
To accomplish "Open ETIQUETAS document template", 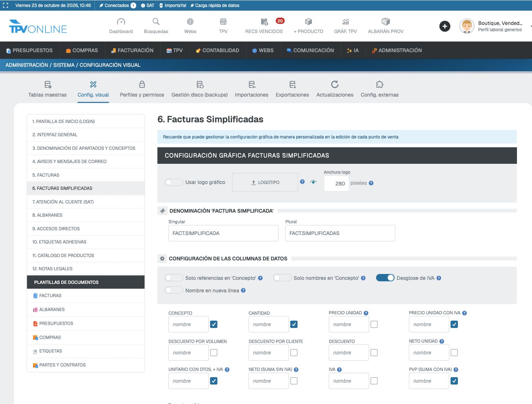I will 86,351.
